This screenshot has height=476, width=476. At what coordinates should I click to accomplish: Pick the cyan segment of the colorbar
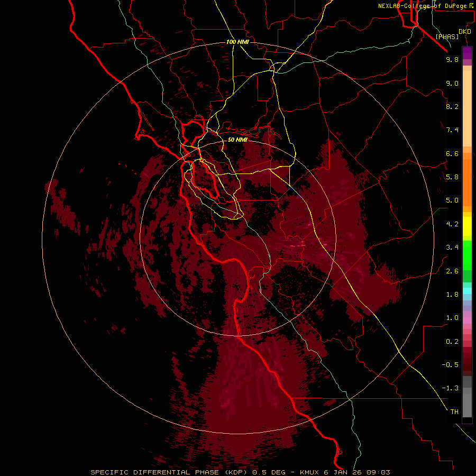coord(467,290)
